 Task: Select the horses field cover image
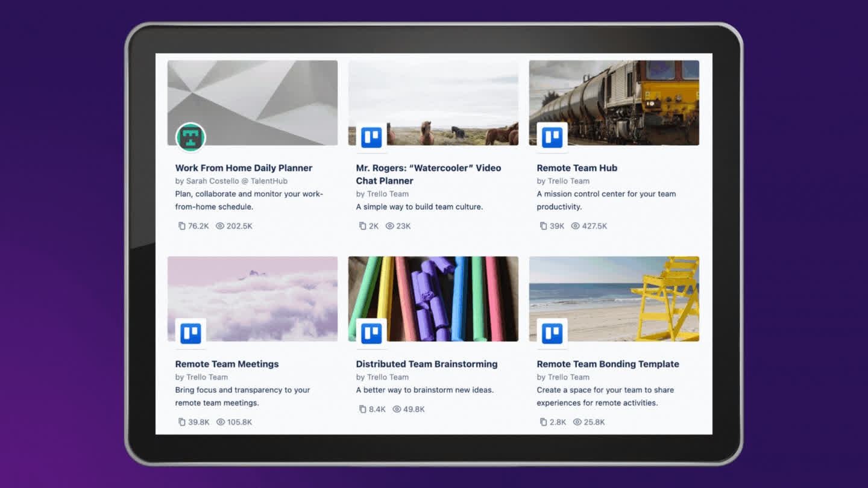pos(433,102)
